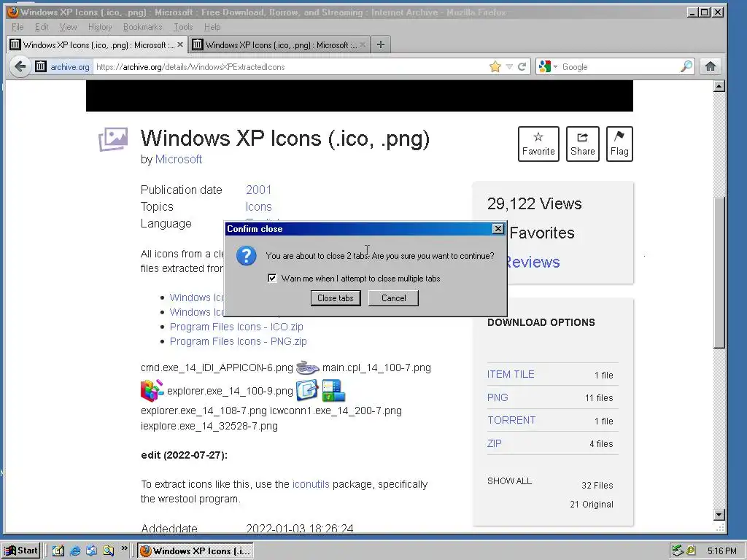Open search engine selector dropdown

tap(549, 66)
